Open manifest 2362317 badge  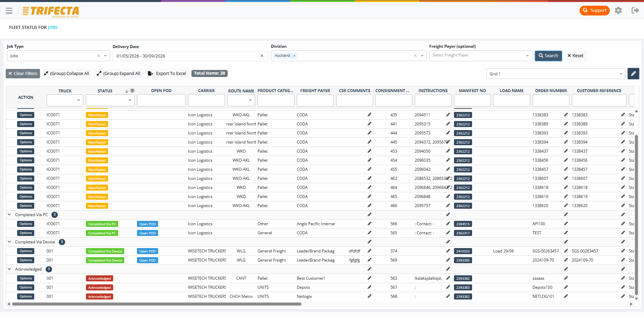click(x=463, y=233)
